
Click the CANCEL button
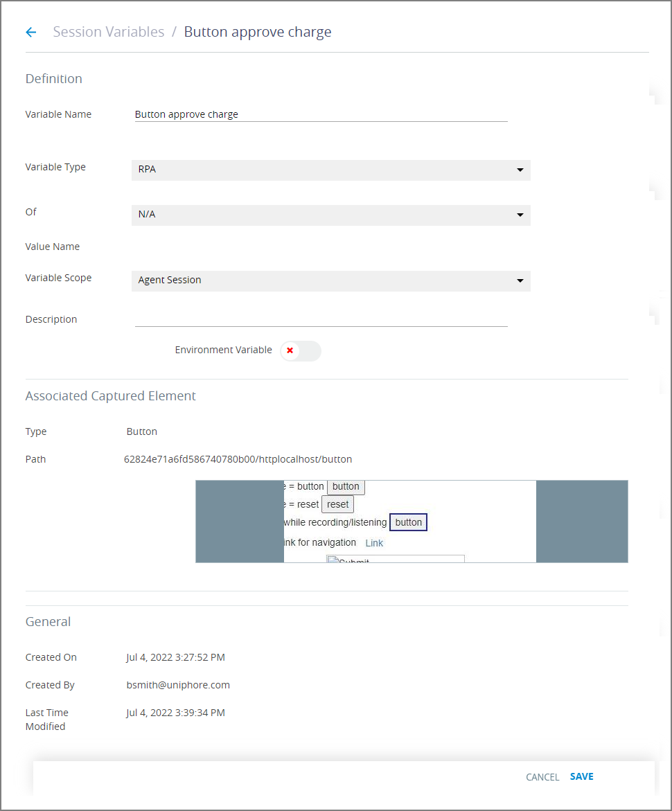click(542, 777)
